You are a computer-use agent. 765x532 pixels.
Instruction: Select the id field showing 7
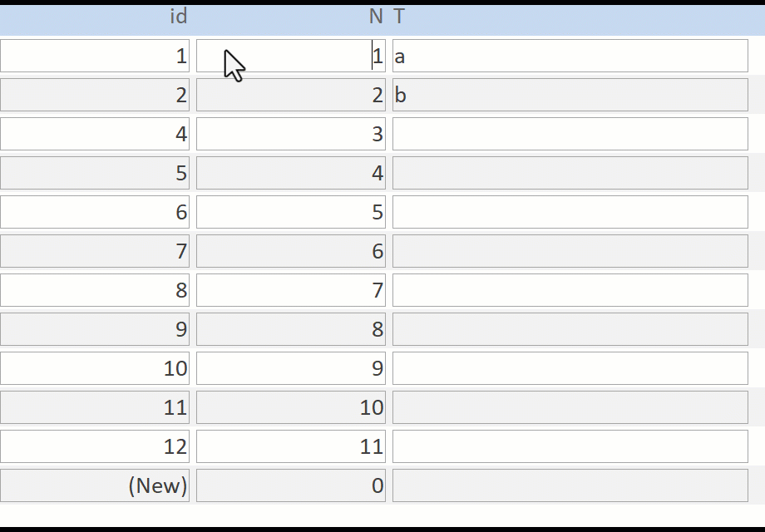[x=95, y=251]
